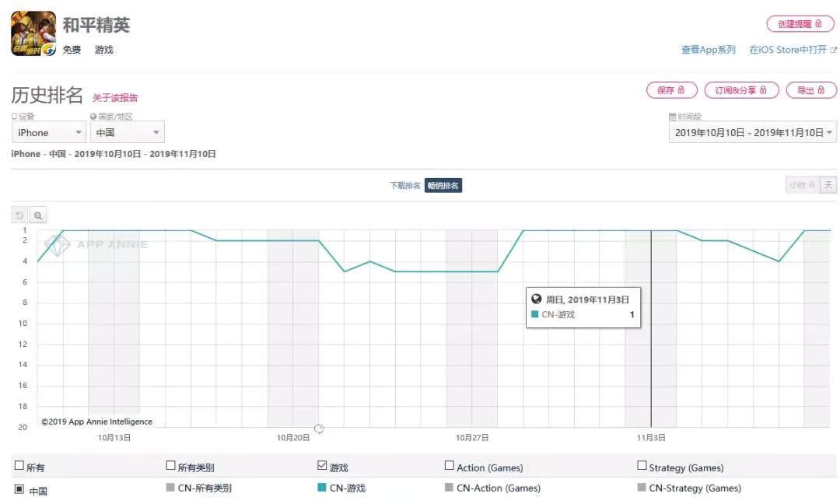The height and width of the screenshot is (504, 840).
Task: Click the 保存 save button
Action: (672, 90)
